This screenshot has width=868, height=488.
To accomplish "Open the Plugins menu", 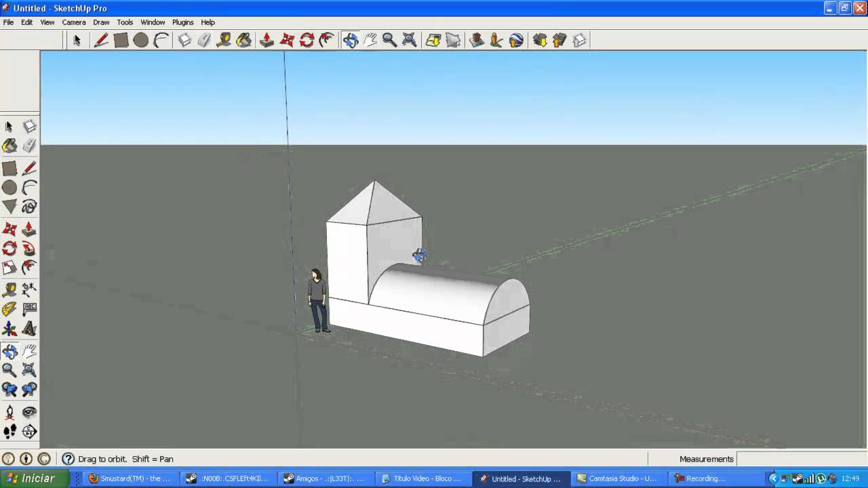I will click(x=182, y=22).
